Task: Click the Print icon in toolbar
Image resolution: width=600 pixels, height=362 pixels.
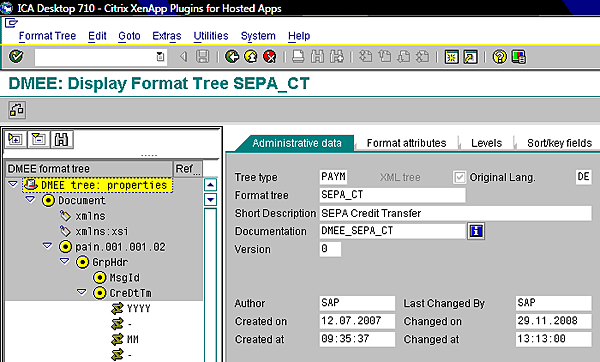Action: click(x=298, y=57)
